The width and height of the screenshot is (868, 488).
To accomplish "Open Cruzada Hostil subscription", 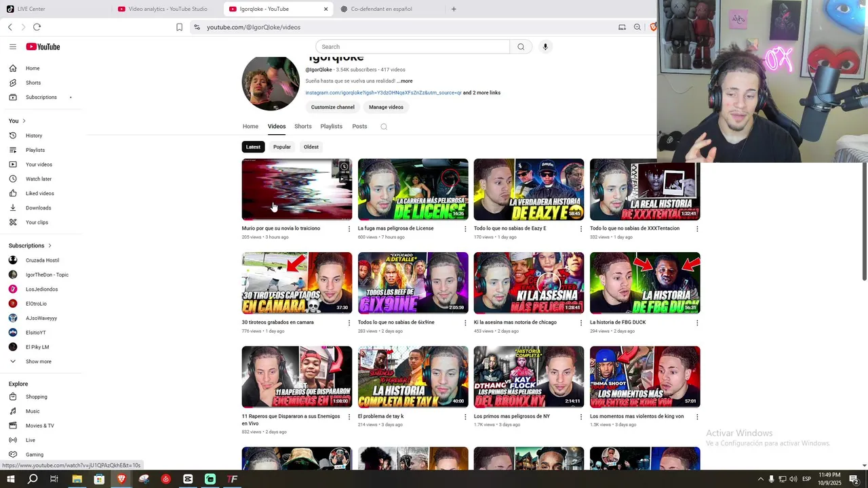I will [41, 260].
